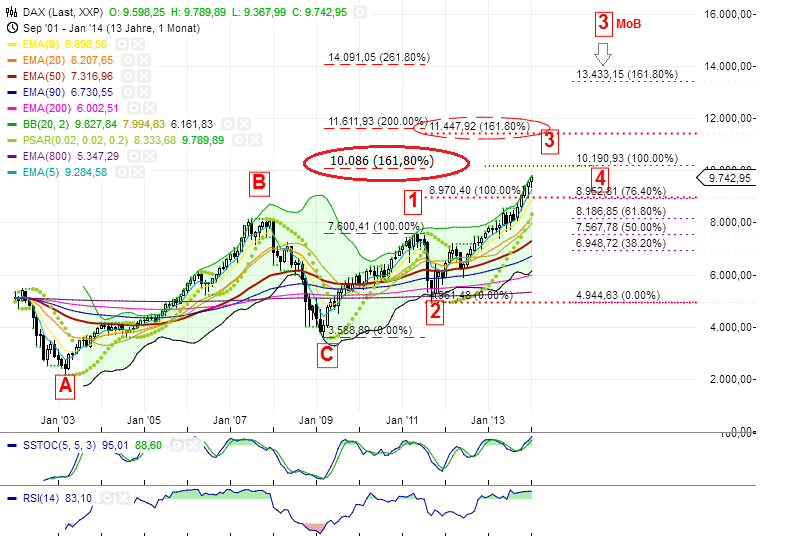Click the SSTOC(5, 5, 3) panel label
The height and width of the screenshot is (536, 793).
tap(60, 445)
